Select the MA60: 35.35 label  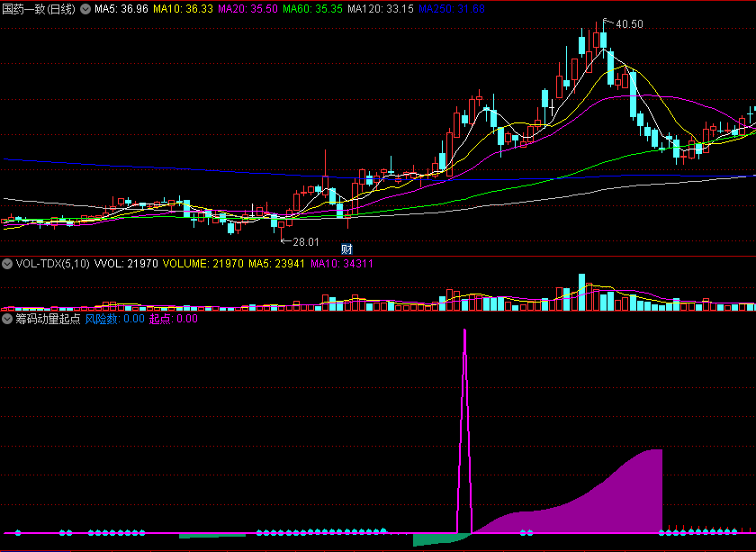[x=312, y=9]
